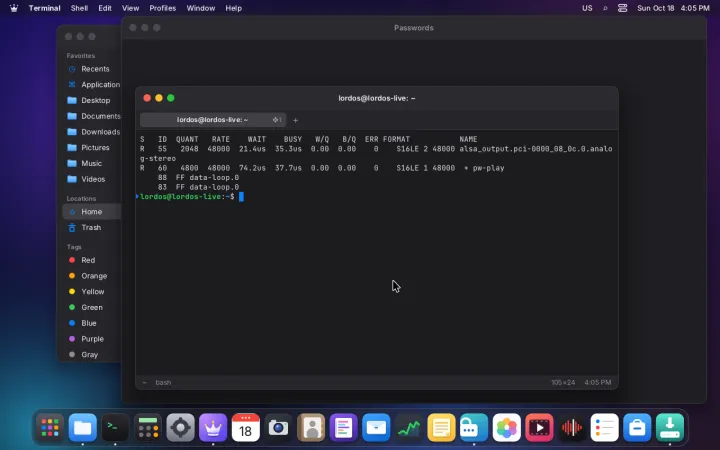Open Music folder in Files sidebar
The image size is (720, 450).
pyautogui.click(x=92, y=163)
